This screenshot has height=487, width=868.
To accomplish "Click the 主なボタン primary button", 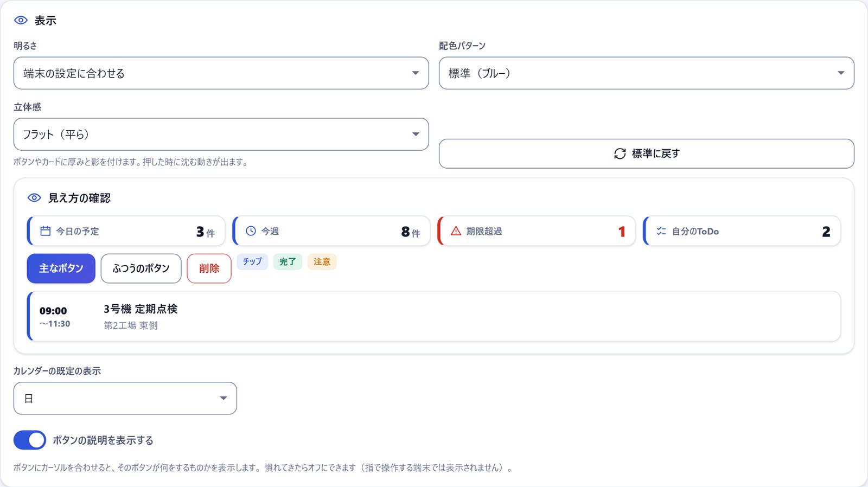I will (x=61, y=268).
